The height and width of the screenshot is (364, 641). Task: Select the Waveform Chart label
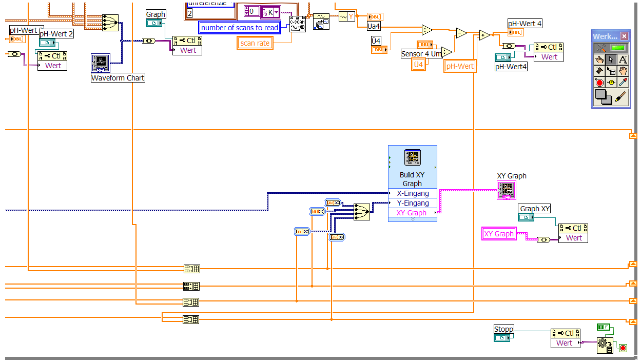(x=118, y=78)
